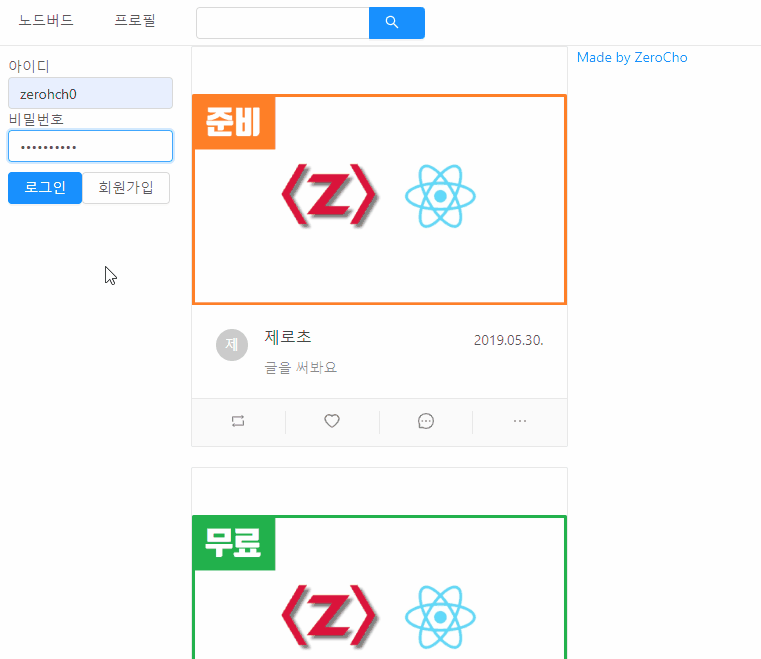
Task: Retweet the post by 제로초
Action: click(238, 421)
